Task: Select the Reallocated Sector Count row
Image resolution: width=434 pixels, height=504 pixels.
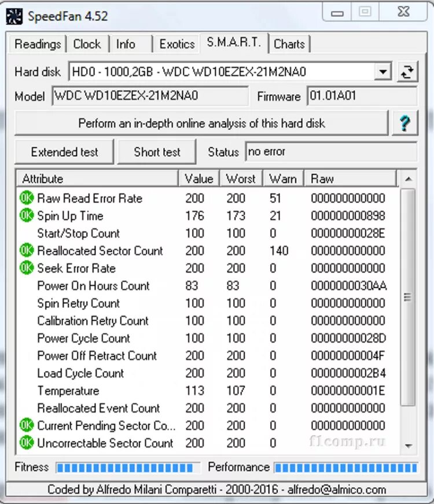Action: (x=208, y=251)
